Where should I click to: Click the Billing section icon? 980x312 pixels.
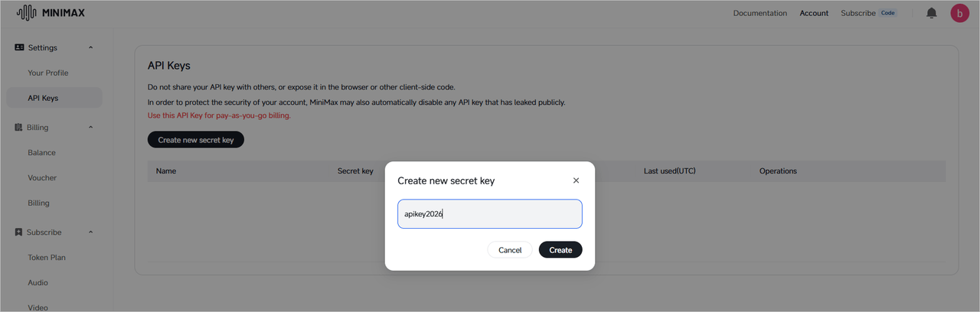19,128
